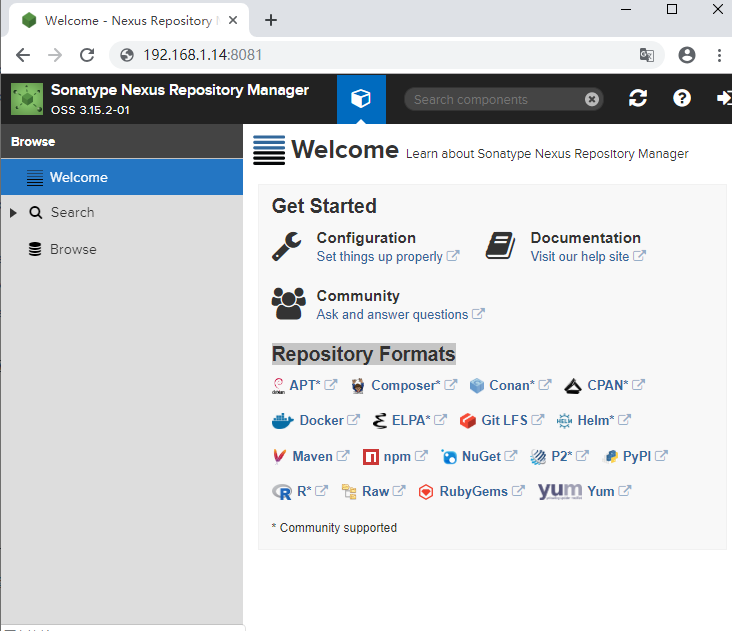Open the Docker format link

tap(322, 421)
